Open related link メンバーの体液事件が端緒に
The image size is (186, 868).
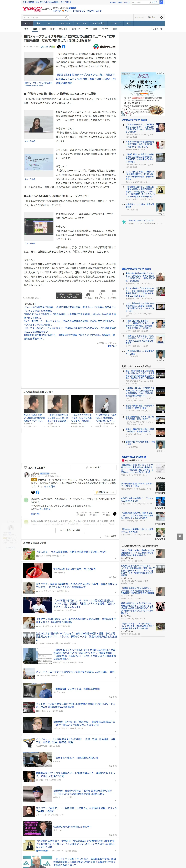coord(70,309)
